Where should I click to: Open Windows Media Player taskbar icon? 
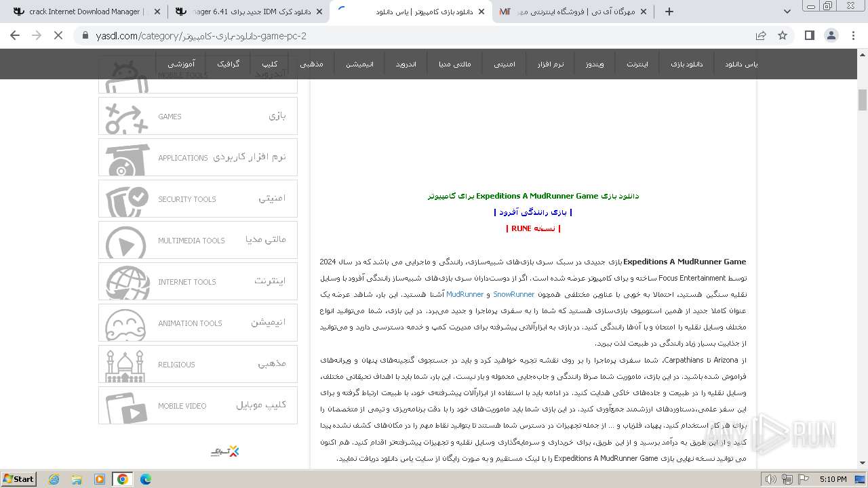click(100, 479)
